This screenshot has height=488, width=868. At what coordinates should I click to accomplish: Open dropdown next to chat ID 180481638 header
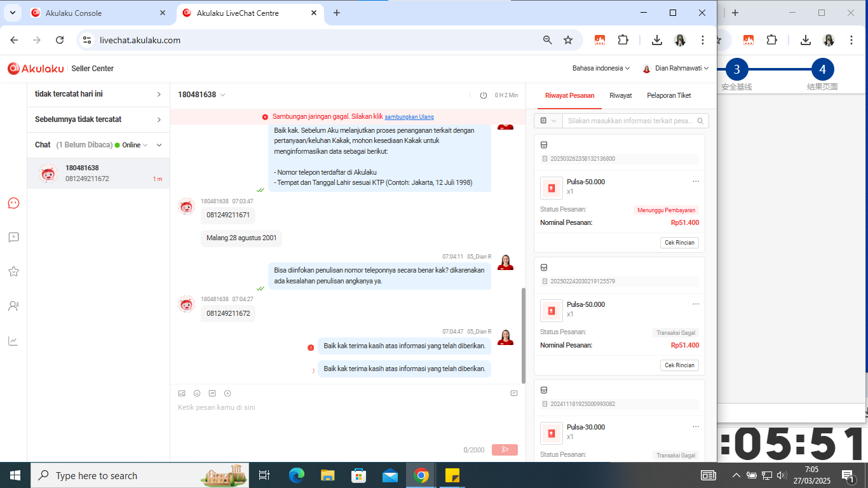pos(222,95)
